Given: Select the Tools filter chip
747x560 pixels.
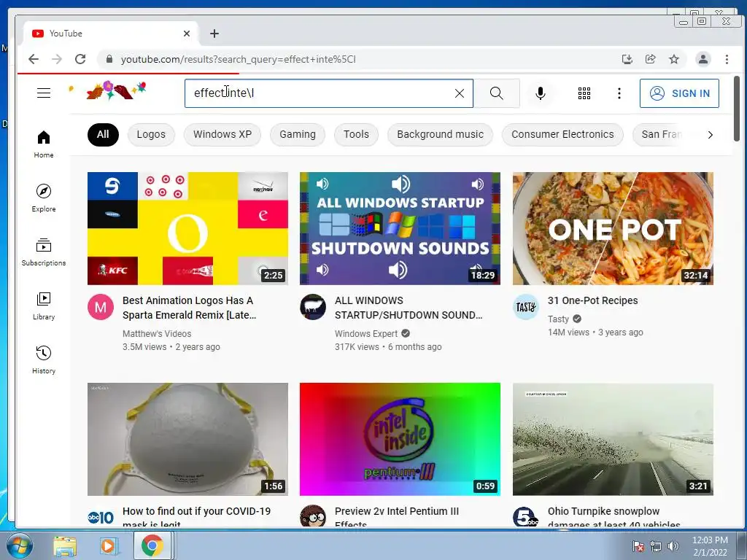Looking at the screenshot, I should point(356,134).
